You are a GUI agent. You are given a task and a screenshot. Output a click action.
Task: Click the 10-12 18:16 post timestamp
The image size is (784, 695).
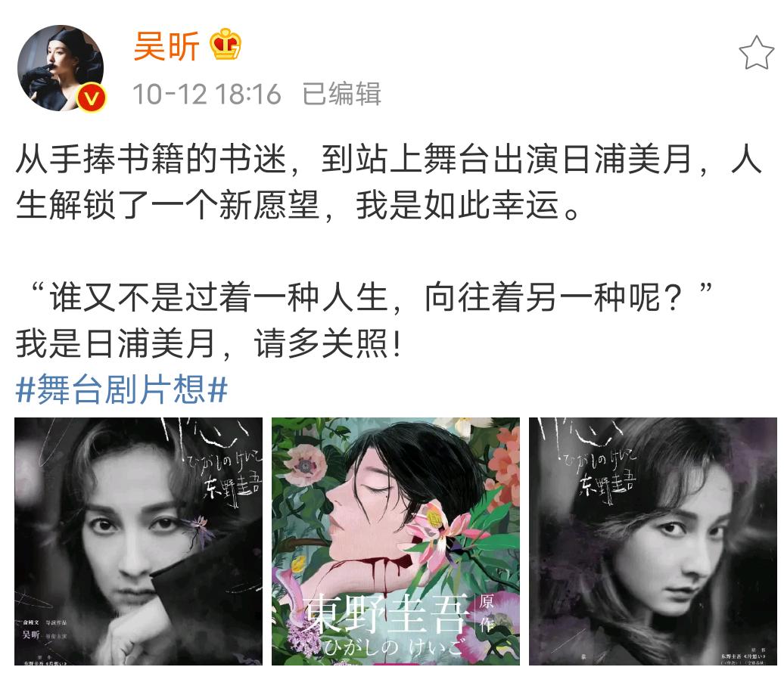[x=207, y=94]
